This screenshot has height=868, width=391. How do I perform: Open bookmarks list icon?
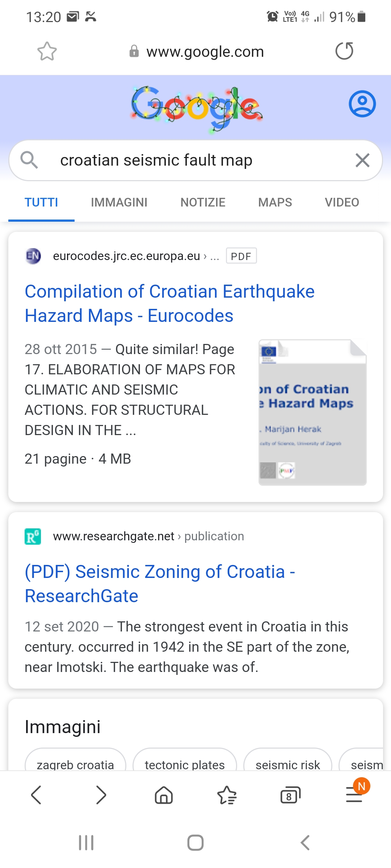pyautogui.click(x=227, y=795)
